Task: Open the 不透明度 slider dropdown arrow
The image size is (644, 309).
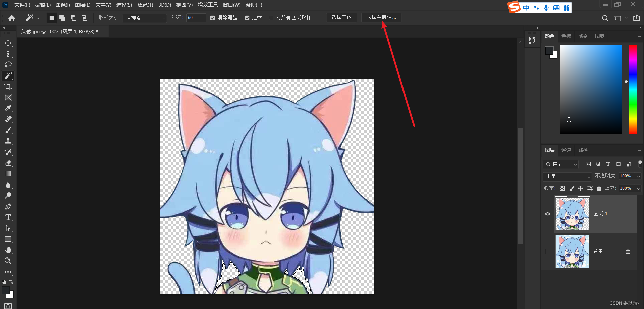Action: [x=638, y=176]
